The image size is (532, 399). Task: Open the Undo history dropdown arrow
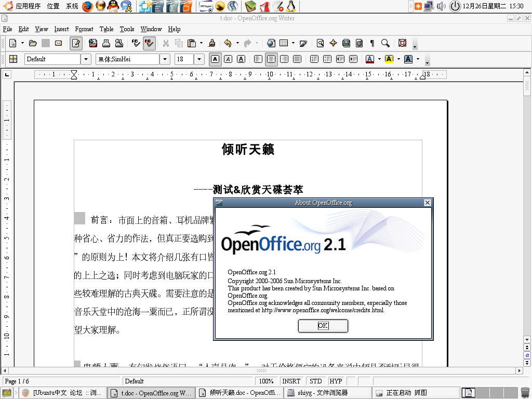pyautogui.click(x=237, y=43)
